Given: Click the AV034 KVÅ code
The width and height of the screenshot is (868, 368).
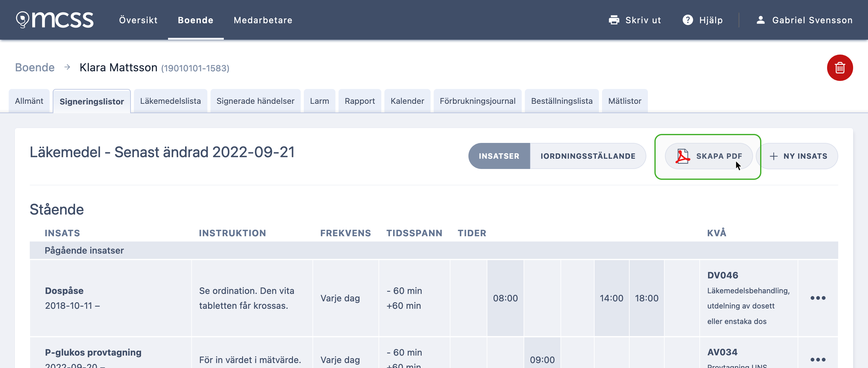Looking at the screenshot, I should [722, 352].
